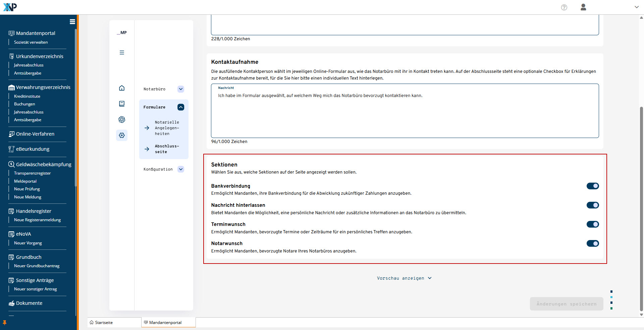Open Abschlussseite form page

(167, 149)
